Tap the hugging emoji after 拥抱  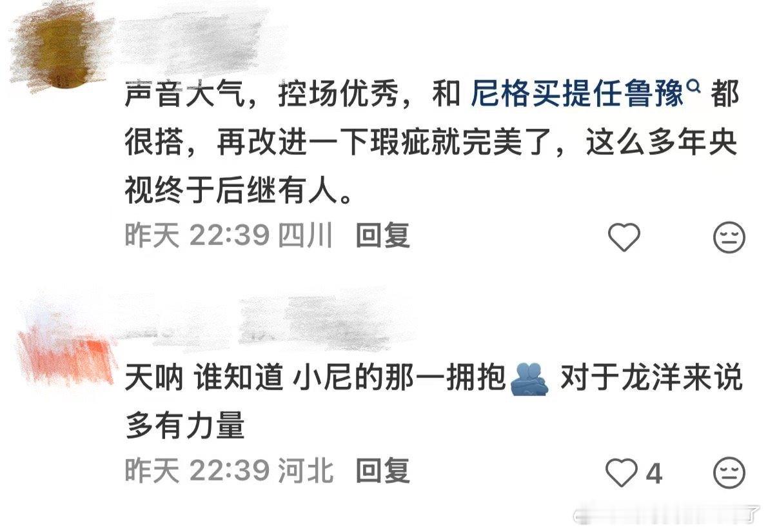pos(530,379)
